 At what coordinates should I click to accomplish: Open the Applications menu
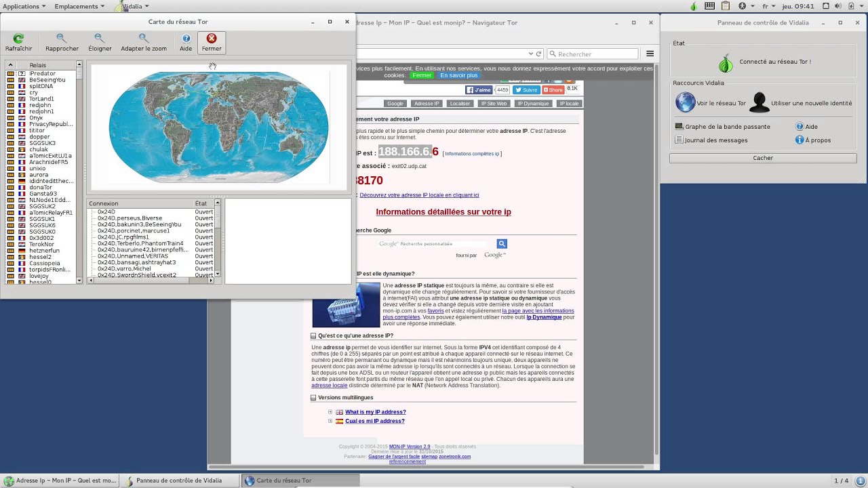click(x=24, y=6)
